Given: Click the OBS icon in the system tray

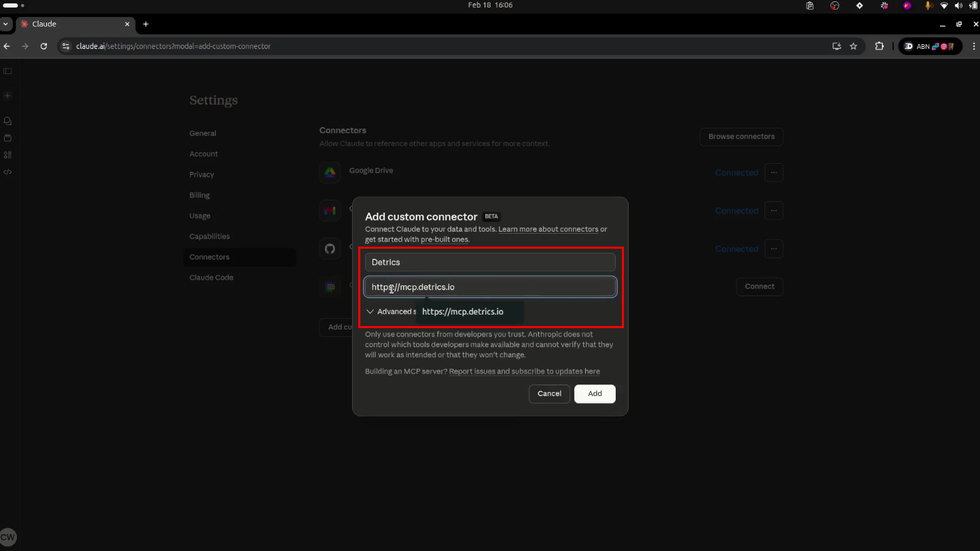Looking at the screenshot, I should pyautogui.click(x=835, y=5).
